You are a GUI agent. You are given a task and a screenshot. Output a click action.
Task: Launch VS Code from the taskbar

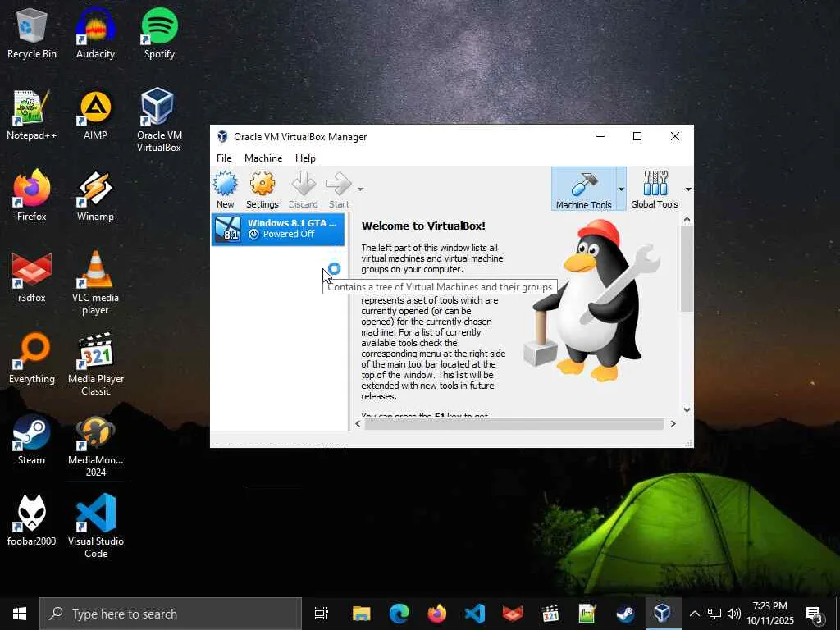(x=475, y=614)
